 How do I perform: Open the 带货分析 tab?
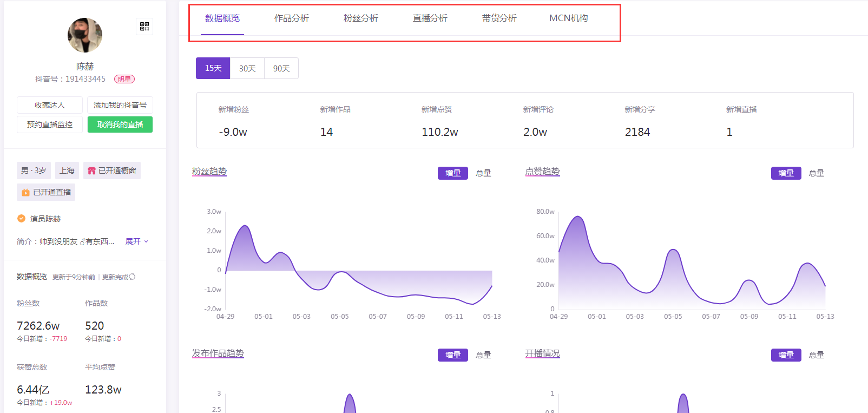coord(499,18)
